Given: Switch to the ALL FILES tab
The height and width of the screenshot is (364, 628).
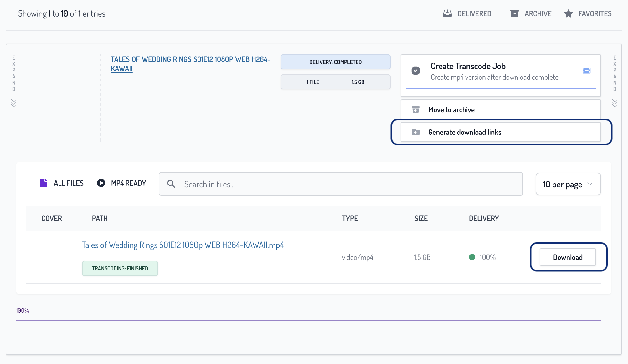Looking at the screenshot, I should [x=69, y=183].
